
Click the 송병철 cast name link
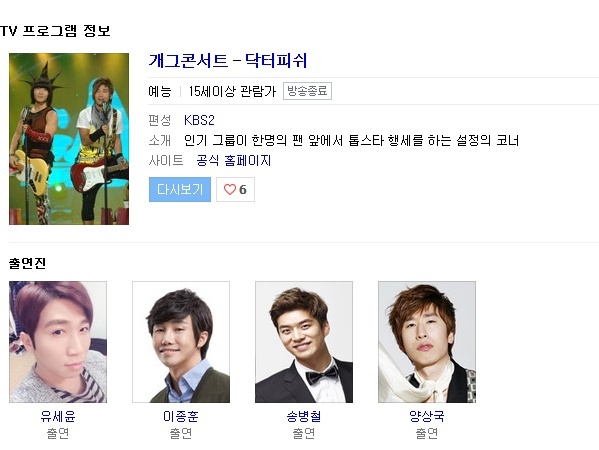pyautogui.click(x=304, y=416)
